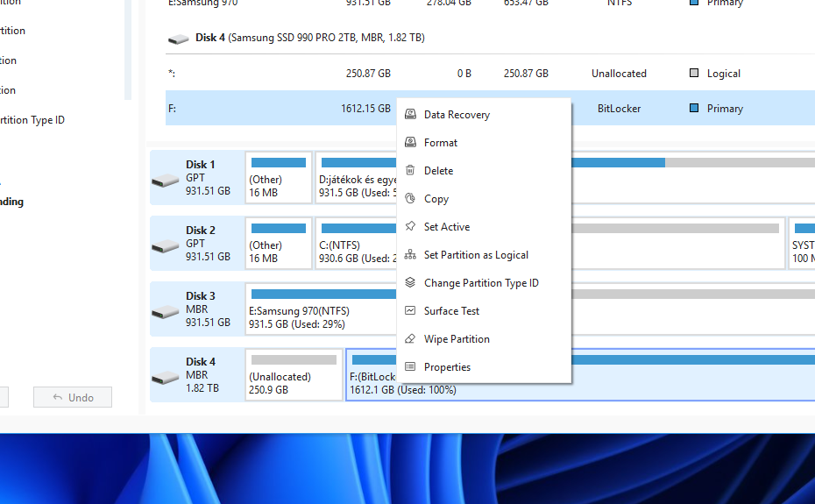Click the gray Logical swatch on Unallocated row
Image resolution: width=815 pixels, height=504 pixels.
coord(694,74)
